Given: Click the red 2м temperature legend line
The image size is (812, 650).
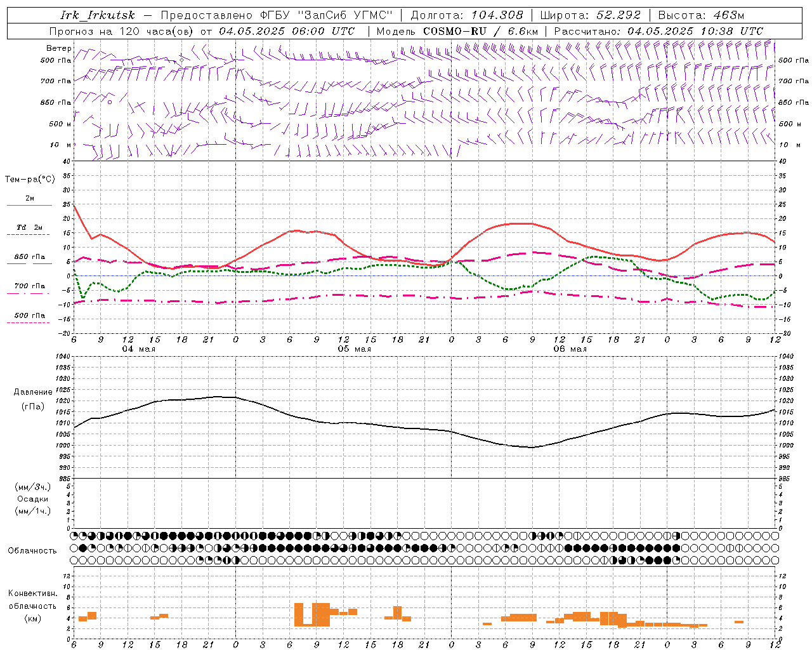Looking at the screenshot, I should (29, 205).
